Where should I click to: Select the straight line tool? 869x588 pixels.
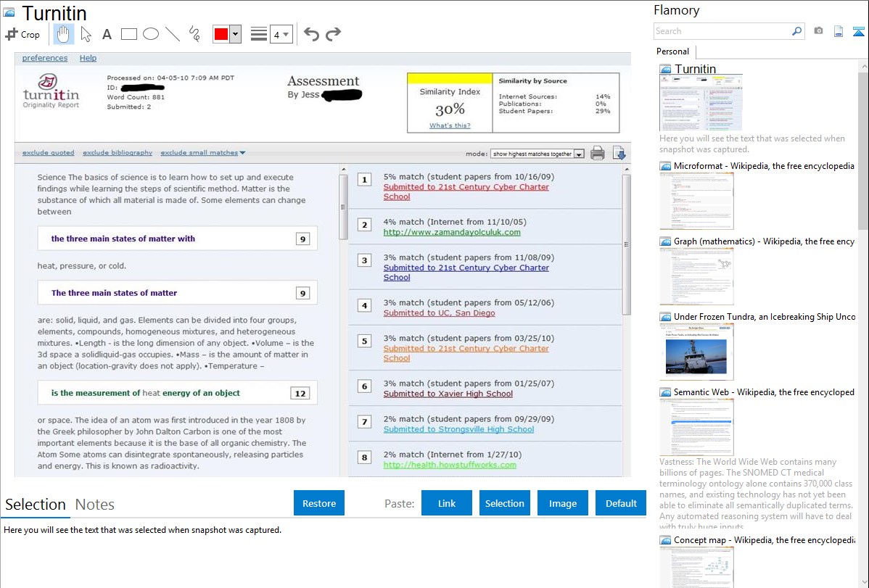(173, 34)
